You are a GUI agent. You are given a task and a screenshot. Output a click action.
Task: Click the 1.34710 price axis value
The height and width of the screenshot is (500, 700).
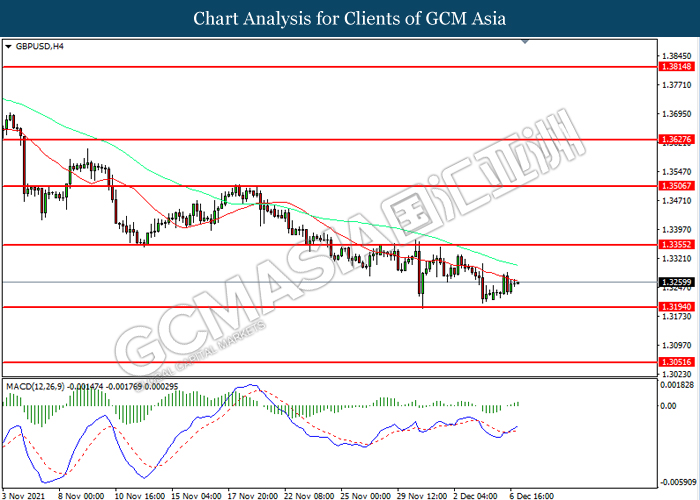677,200
